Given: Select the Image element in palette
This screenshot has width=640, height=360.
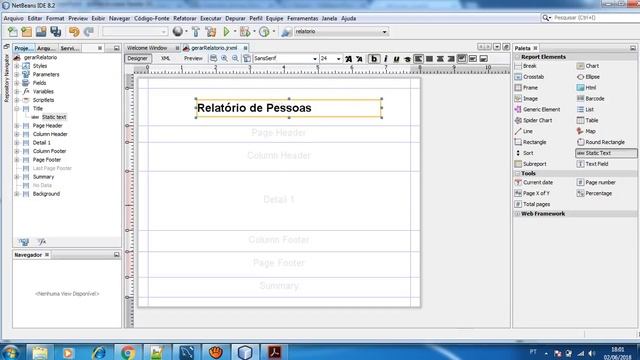Looking at the screenshot, I should (526, 99).
